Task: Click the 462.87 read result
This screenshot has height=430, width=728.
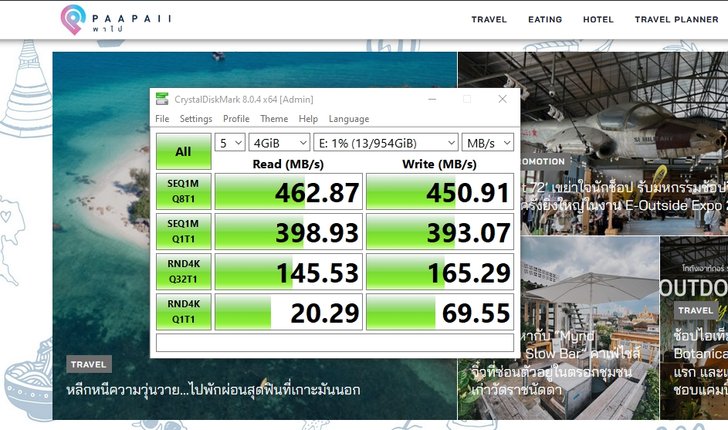Action: click(x=288, y=191)
